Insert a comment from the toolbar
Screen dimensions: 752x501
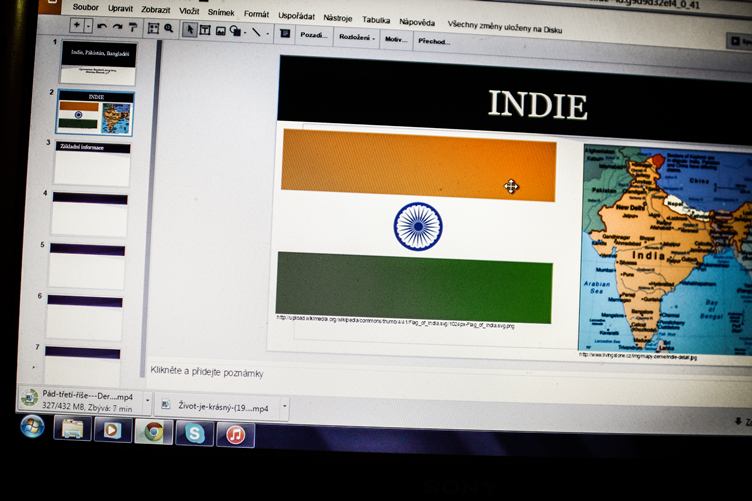(285, 34)
